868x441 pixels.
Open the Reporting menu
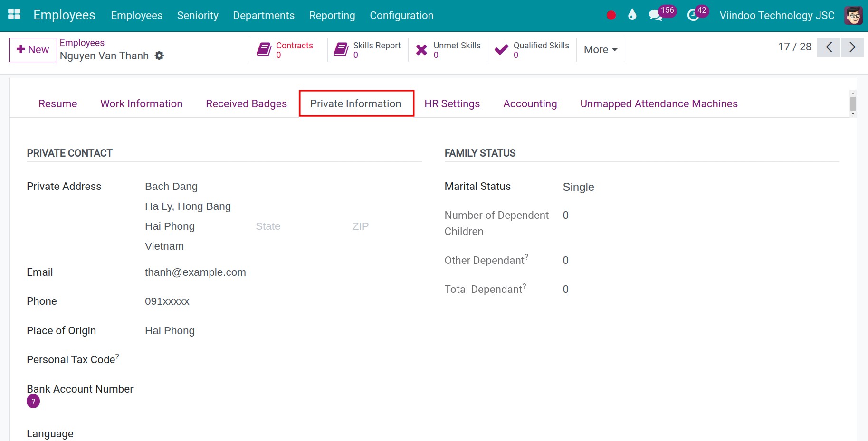pyautogui.click(x=332, y=15)
